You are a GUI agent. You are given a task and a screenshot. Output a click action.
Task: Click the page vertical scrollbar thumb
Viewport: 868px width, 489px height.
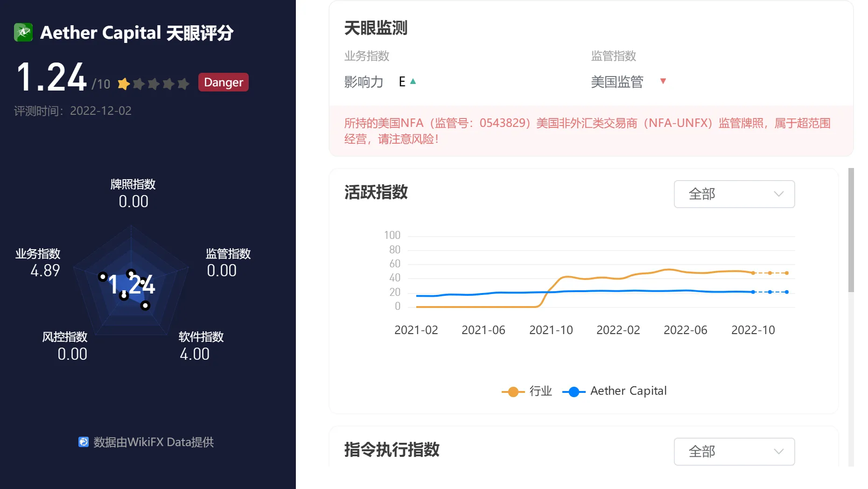851,230
